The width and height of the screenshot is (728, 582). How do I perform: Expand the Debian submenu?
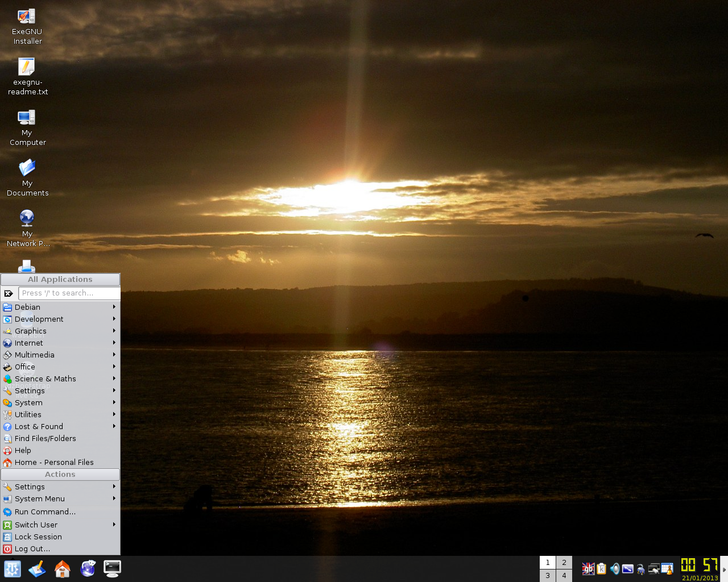[60, 307]
